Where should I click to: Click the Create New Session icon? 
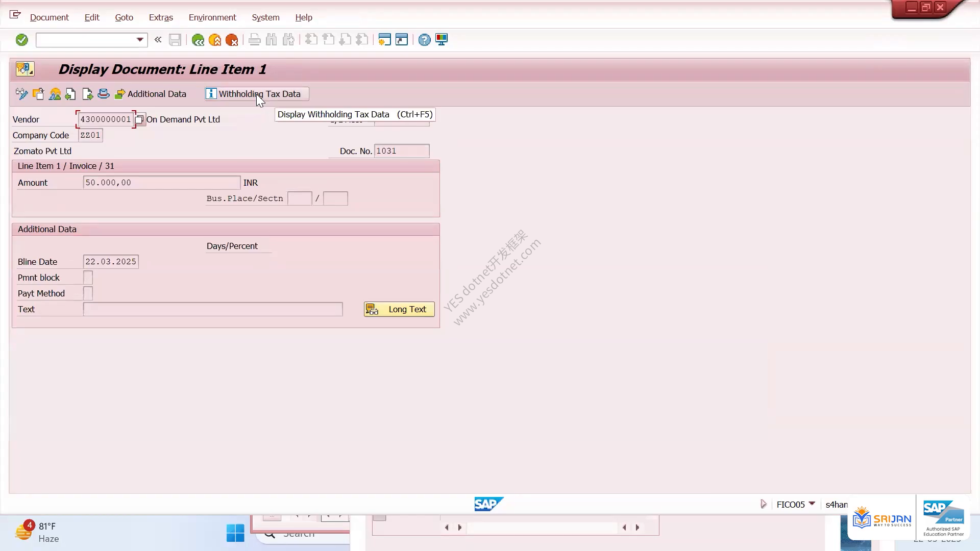click(384, 40)
